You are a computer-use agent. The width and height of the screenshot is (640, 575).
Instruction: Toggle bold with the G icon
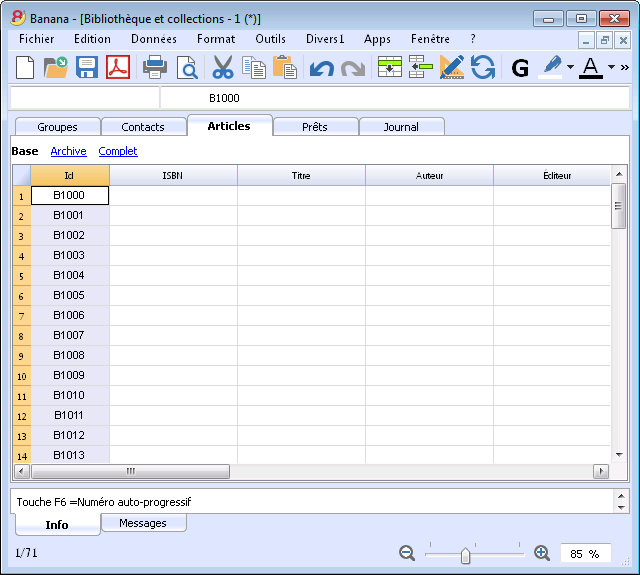[x=520, y=68]
